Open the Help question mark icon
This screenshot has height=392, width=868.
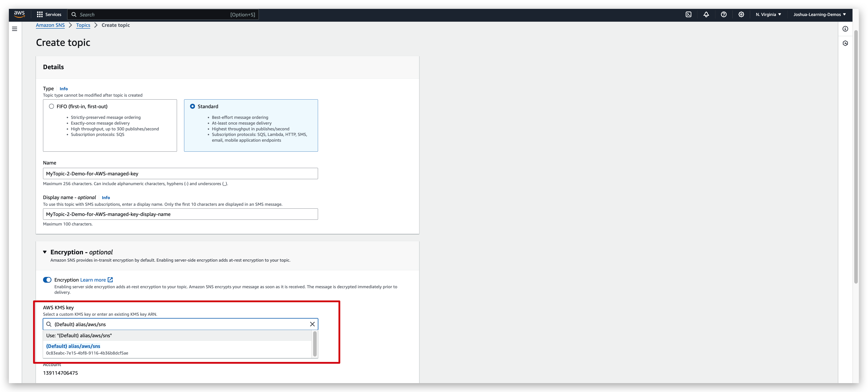click(x=724, y=14)
